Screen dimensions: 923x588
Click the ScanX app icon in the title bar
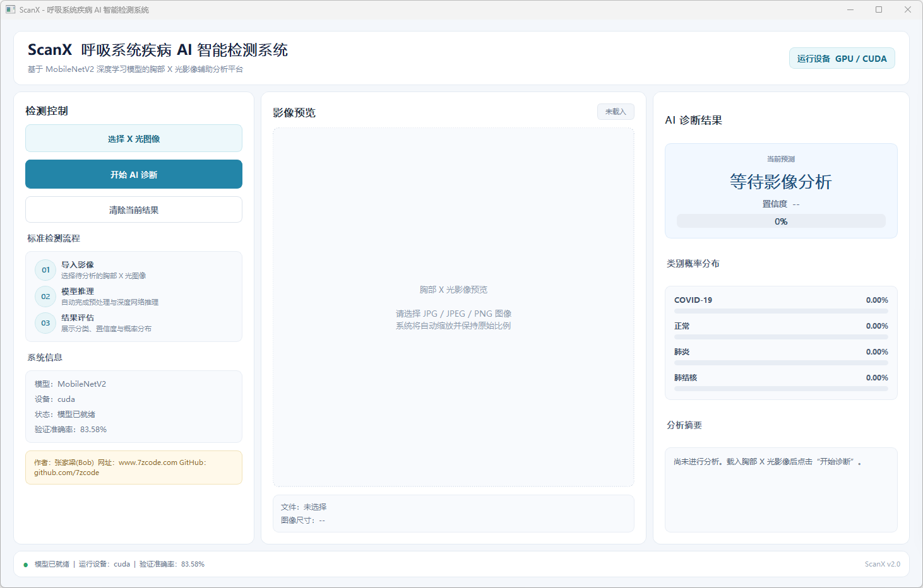point(11,9)
